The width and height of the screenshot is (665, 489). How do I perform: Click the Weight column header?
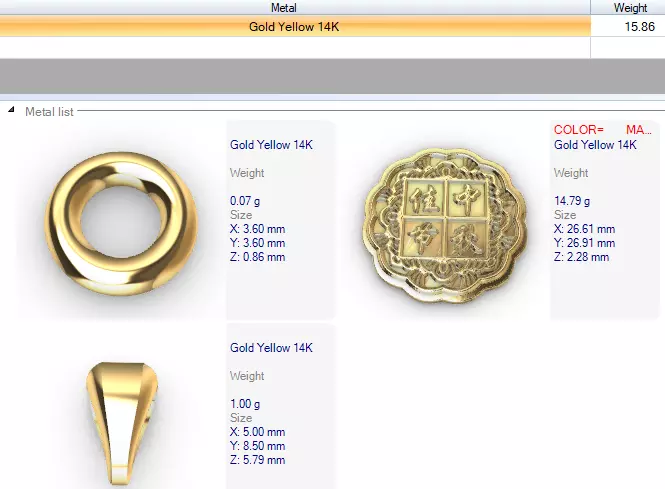(630, 8)
